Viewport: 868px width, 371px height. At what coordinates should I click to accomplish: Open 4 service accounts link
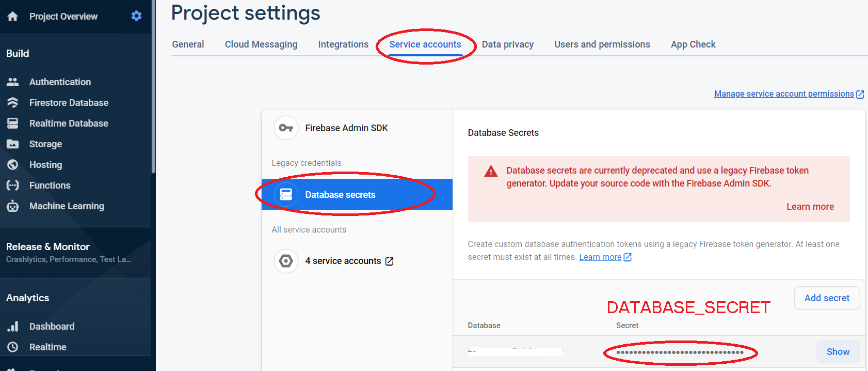(343, 261)
